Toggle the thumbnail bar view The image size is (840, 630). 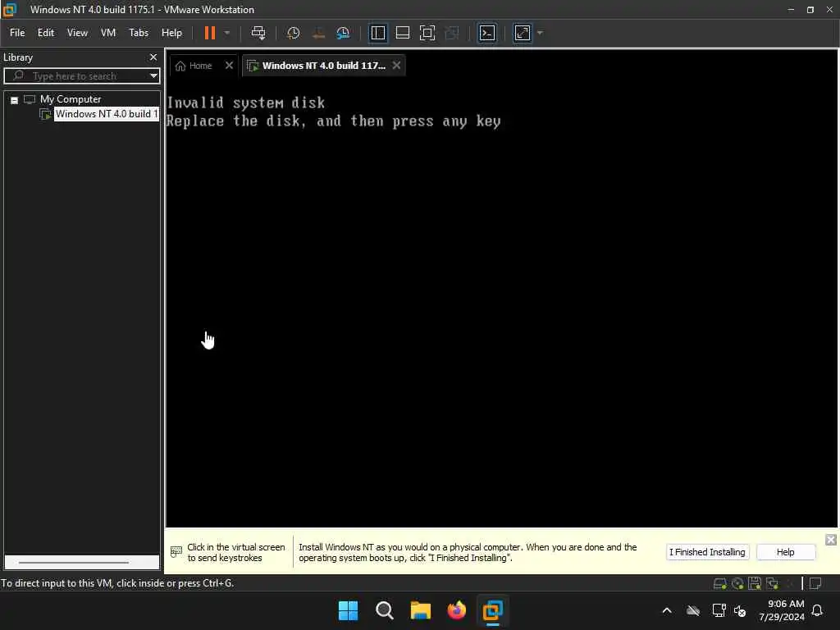(402, 33)
